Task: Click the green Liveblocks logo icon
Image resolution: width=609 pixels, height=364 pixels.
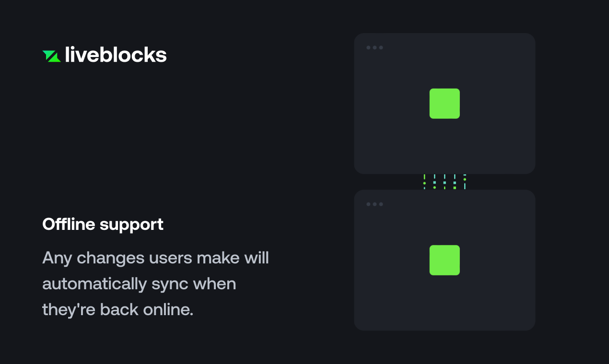Action: click(51, 56)
